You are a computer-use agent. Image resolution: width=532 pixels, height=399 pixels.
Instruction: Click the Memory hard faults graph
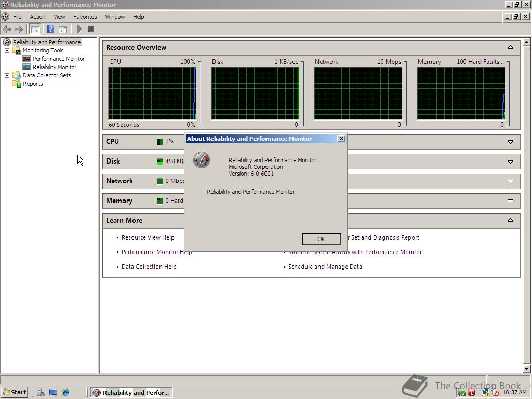point(461,94)
